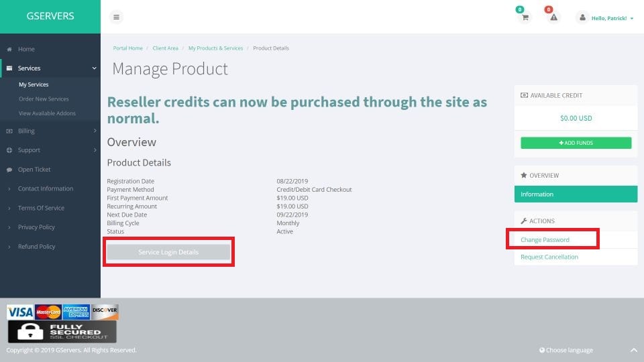Open Choose language selector
This screenshot has width=644, height=362.
(566, 350)
